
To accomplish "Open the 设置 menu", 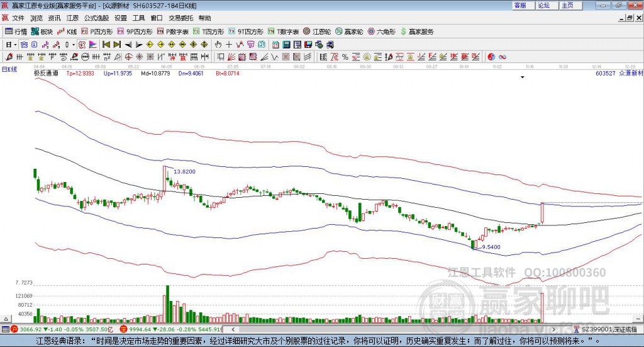I will [x=121, y=18].
